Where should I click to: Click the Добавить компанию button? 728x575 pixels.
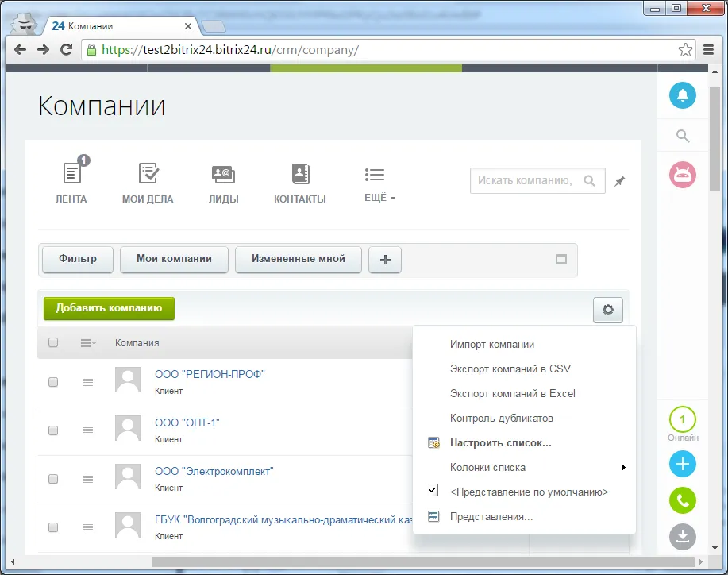pos(108,309)
